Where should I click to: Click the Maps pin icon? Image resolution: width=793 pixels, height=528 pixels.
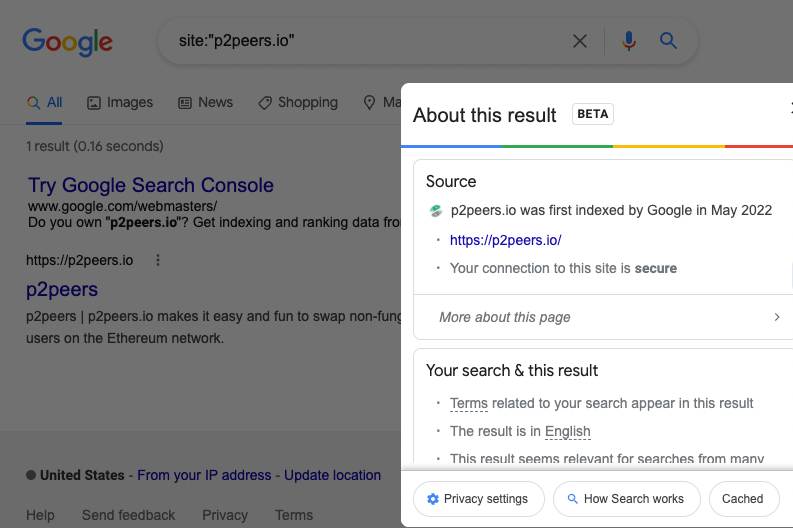pyautogui.click(x=370, y=103)
